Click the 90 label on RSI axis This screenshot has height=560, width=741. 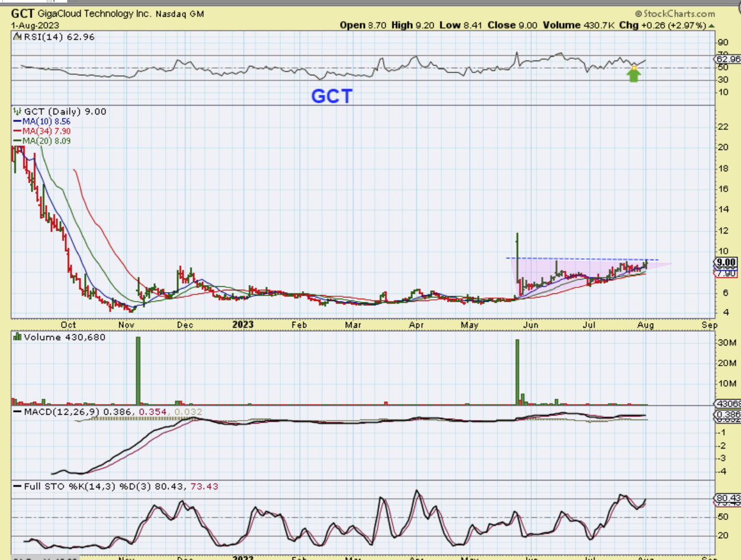point(723,43)
